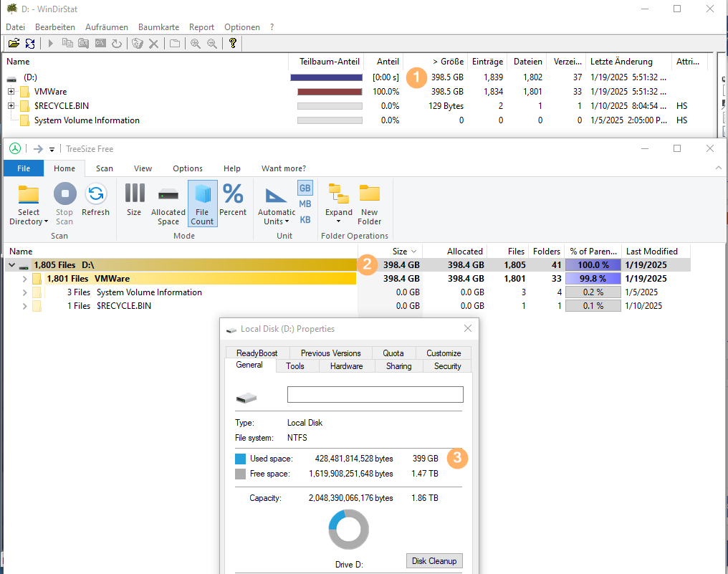Click New Folder icon in TreeSize ribbon

[x=370, y=193]
